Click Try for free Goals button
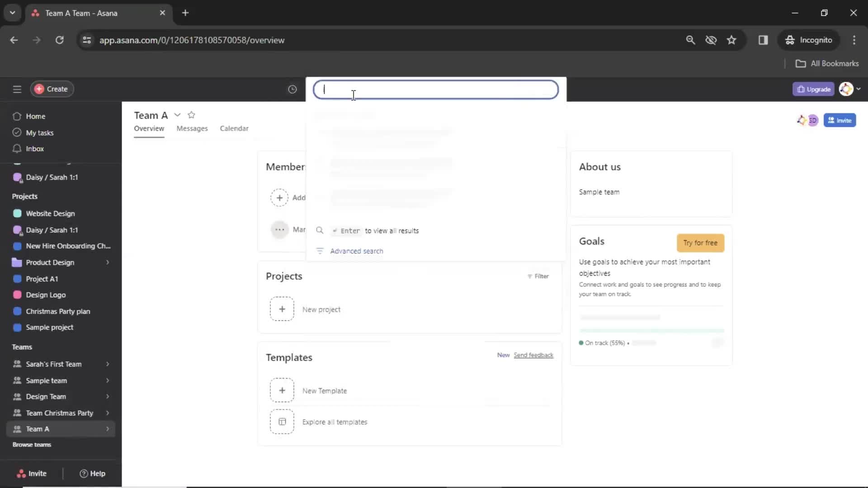Screen dimensions: 868x488 (700, 243)
